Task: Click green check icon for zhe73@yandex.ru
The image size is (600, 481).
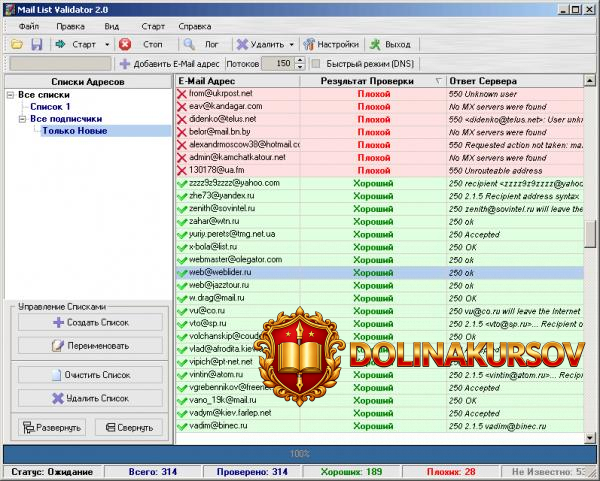Action: pyautogui.click(x=182, y=196)
